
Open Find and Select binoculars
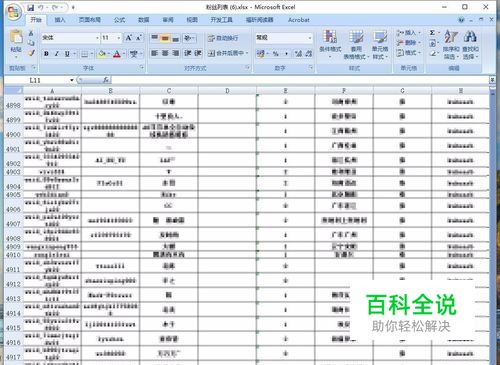click(x=470, y=45)
